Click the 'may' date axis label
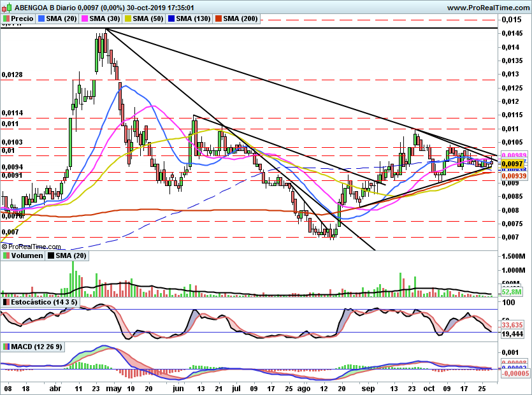This screenshot has height=395, width=532. pyautogui.click(x=113, y=389)
